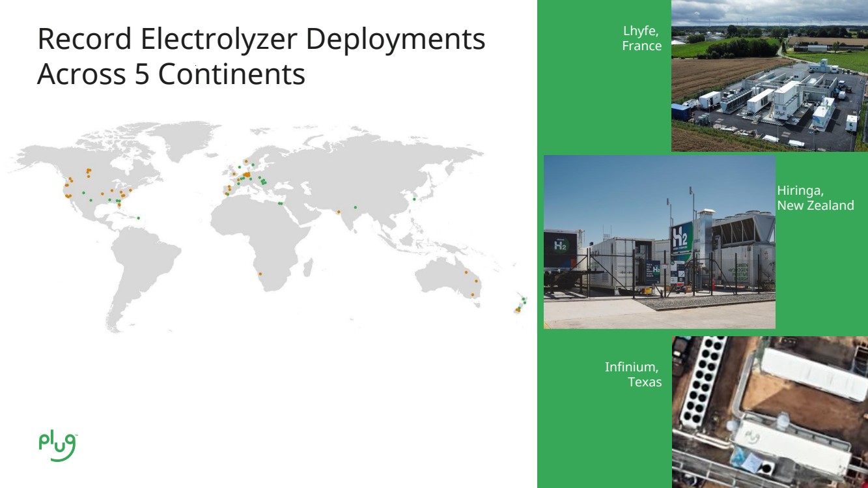Select the marker cluster on New Zealand
Screen dimensions: 868x488
pos(521,305)
